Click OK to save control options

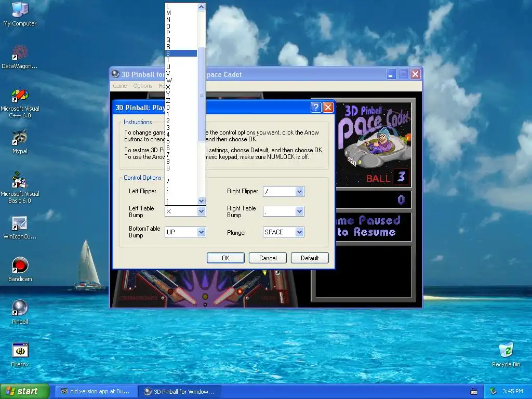tap(225, 258)
